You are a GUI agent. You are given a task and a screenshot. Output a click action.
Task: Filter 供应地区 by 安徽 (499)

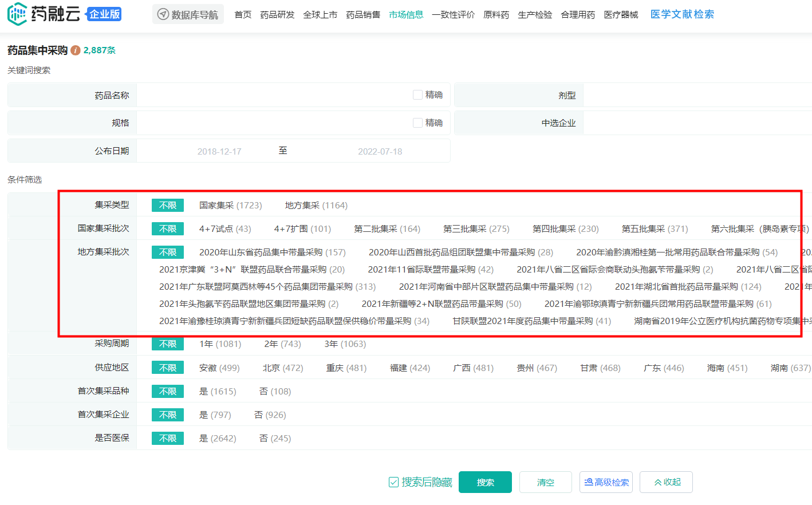(x=219, y=368)
